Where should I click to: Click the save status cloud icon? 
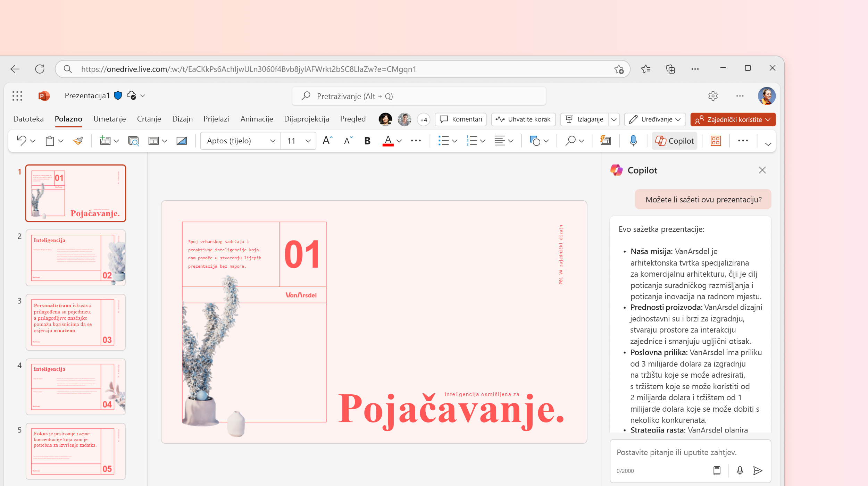click(131, 95)
